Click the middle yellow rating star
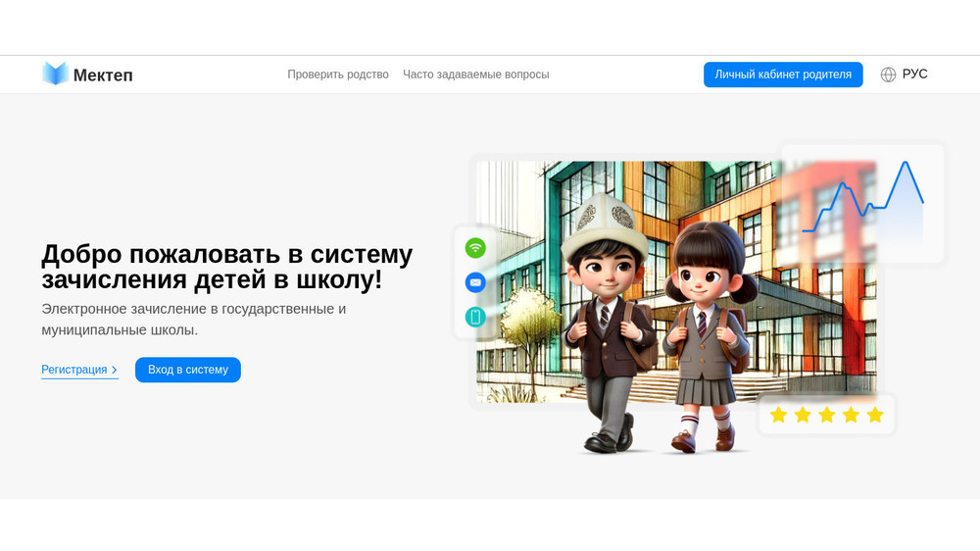The height and width of the screenshot is (551, 980). click(x=827, y=415)
